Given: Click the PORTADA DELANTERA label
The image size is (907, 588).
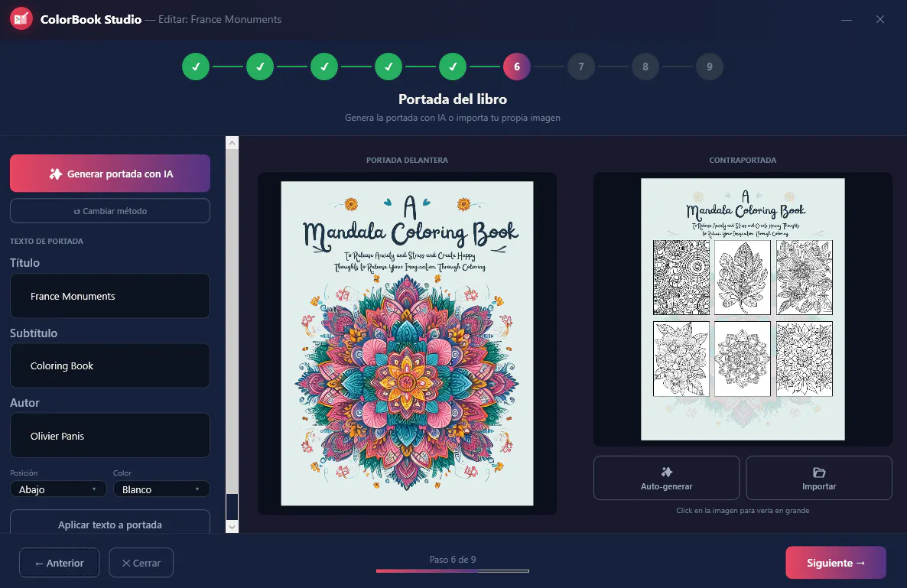Looking at the screenshot, I should tap(407, 160).
